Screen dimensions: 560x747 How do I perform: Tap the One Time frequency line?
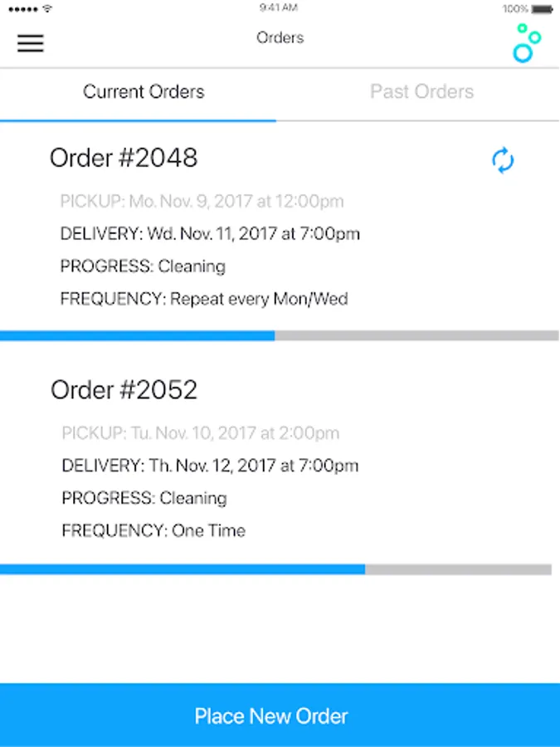pos(153,530)
